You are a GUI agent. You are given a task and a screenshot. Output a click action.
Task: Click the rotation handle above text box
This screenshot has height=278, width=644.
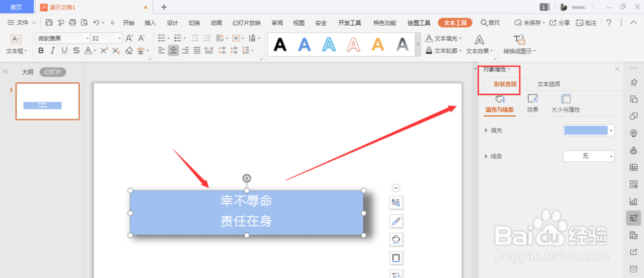(247, 178)
